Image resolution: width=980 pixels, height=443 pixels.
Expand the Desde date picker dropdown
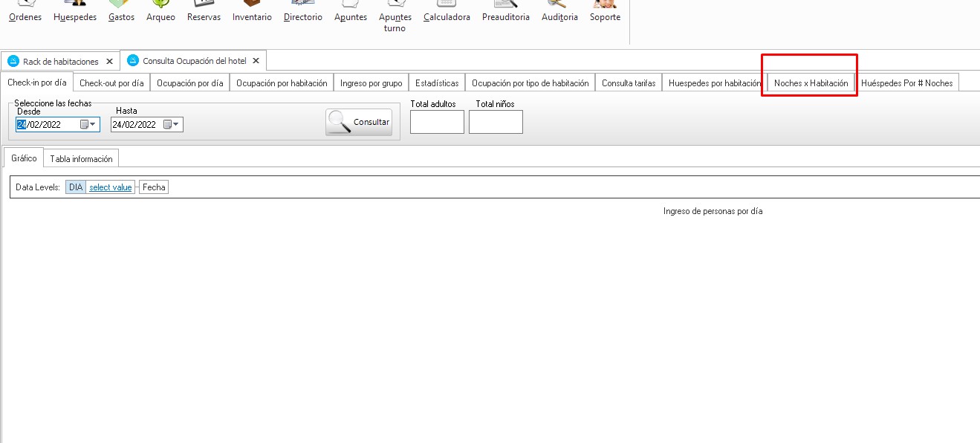point(93,125)
